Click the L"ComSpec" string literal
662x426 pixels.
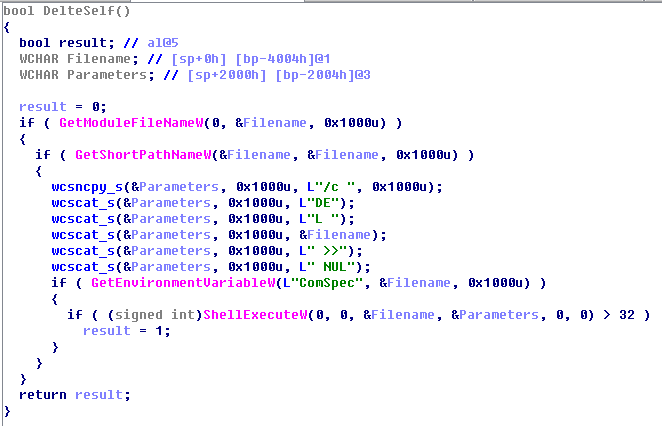[323, 283]
